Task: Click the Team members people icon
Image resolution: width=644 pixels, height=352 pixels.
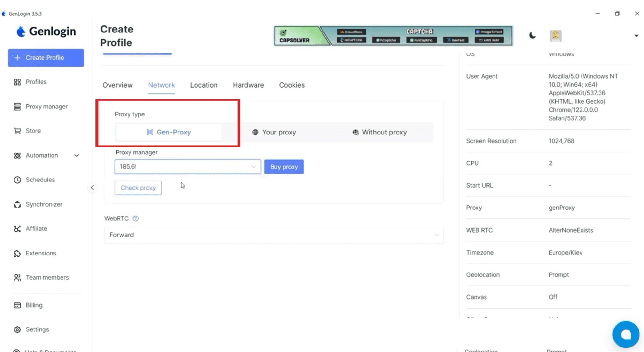Action: tap(17, 278)
